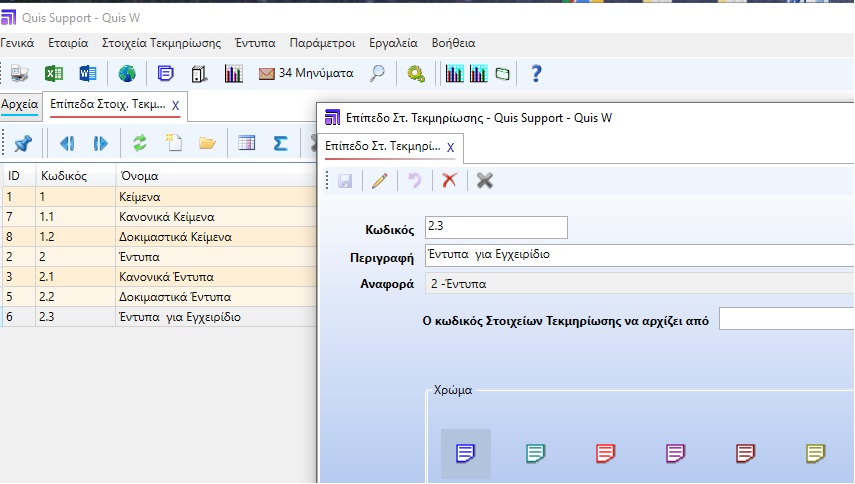Edit the record with the pencil icon
The image size is (855, 484).
tap(380, 180)
